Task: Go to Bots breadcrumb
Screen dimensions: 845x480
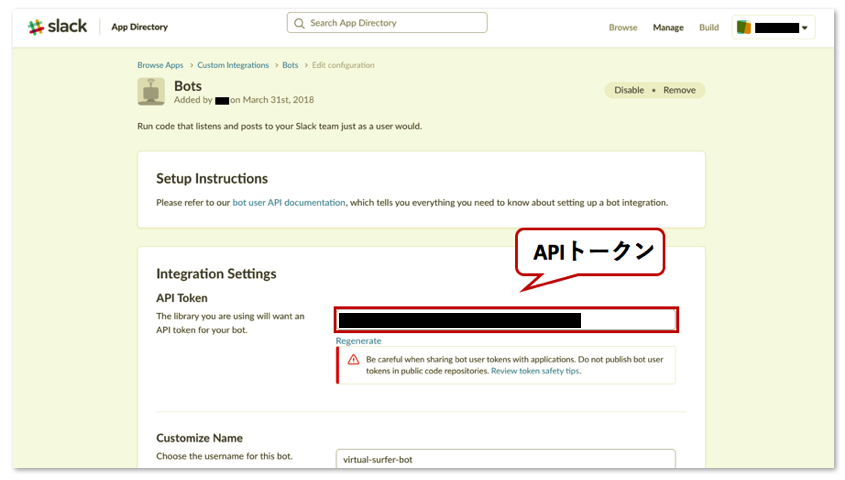Action: 290,65
